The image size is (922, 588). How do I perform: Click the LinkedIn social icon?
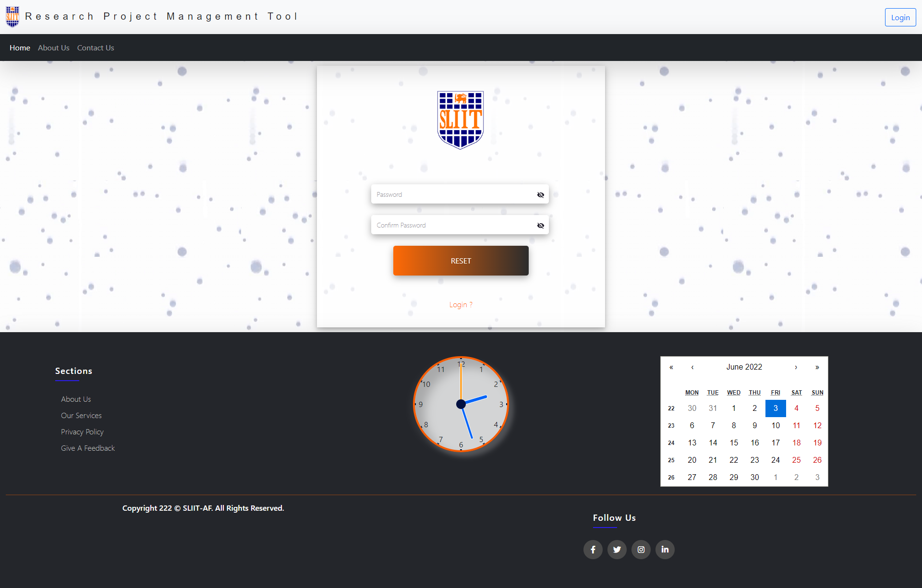click(x=664, y=549)
